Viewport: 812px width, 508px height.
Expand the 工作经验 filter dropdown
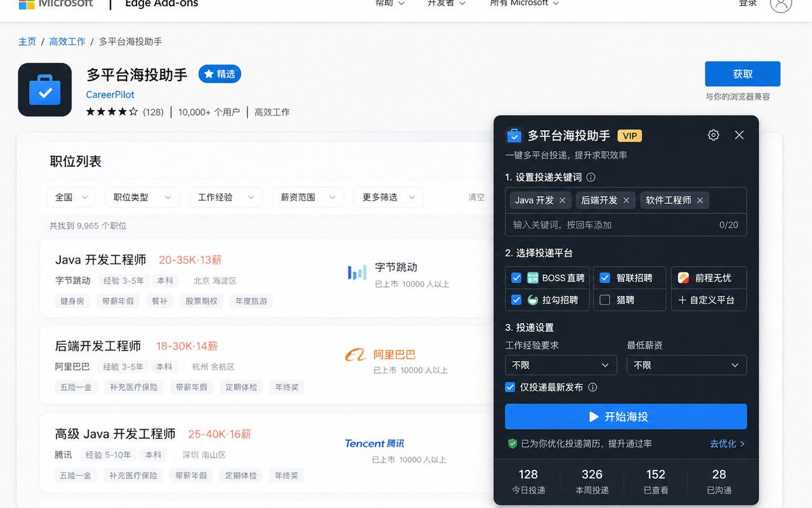click(x=226, y=197)
